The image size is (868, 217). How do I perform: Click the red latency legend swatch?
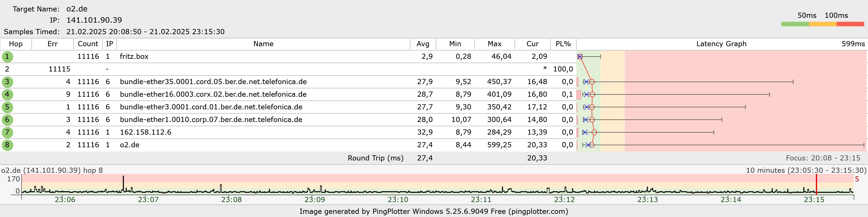[x=850, y=24]
